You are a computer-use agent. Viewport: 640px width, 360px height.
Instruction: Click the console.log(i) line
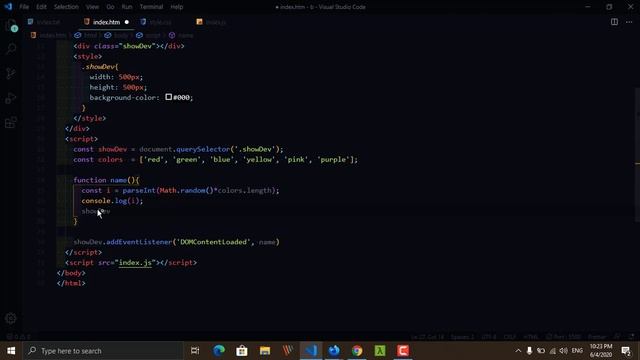tap(112, 201)
